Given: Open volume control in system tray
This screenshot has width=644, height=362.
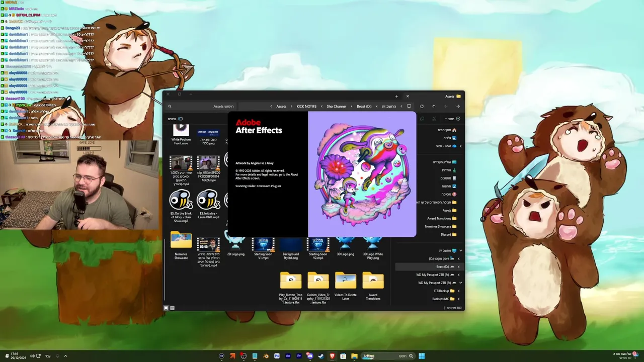Looking at the screenshot, I should (x=32, y=356).
